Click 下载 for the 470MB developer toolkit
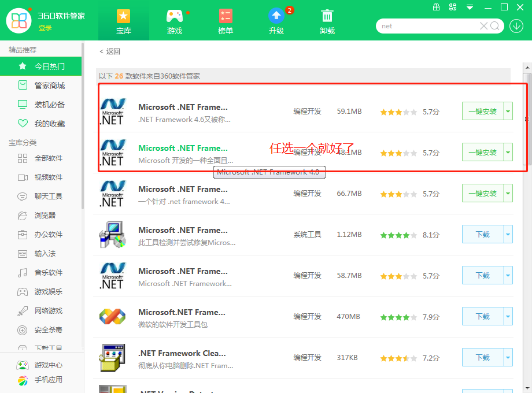Image resolution: width=532 pixels, height=393 pixels. [x=482, y=316]
